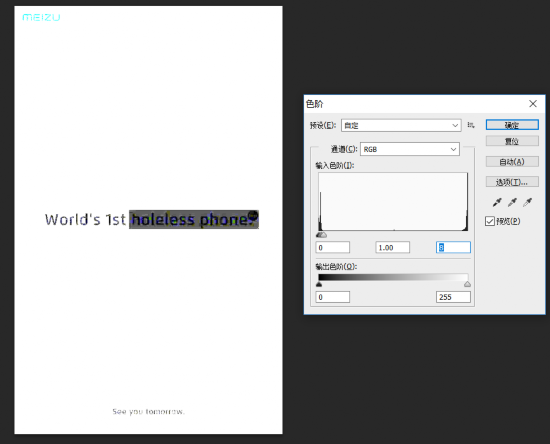Screen dimensions: 550x444
Task: Click the midtone gamma field showing 1.00
Action: [x=393, y=248]
